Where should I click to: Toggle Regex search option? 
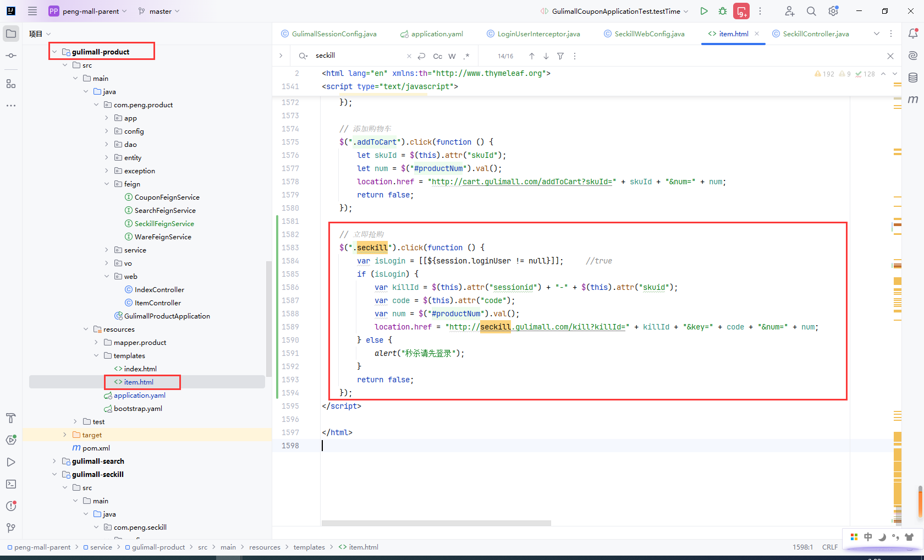[466, 56]
